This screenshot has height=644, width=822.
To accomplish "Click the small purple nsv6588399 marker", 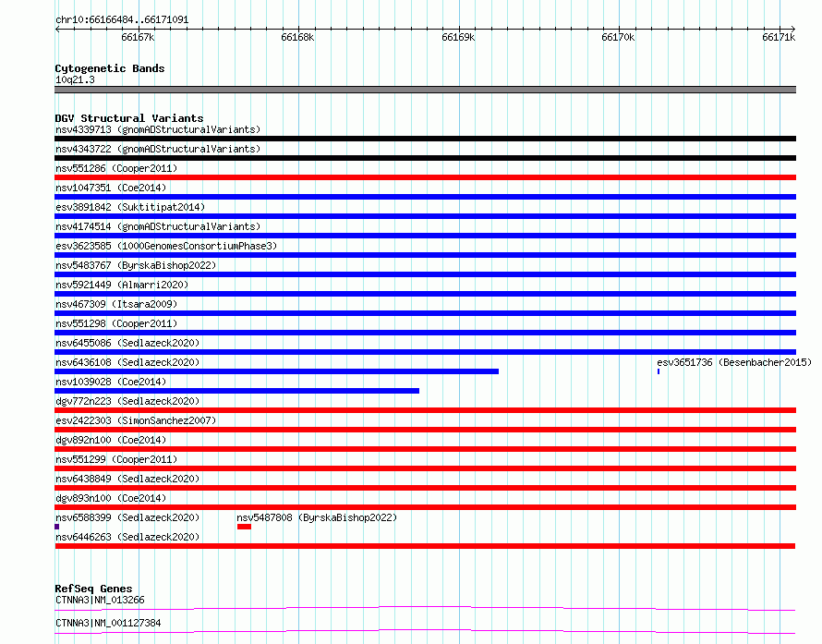I will point(56,527).
